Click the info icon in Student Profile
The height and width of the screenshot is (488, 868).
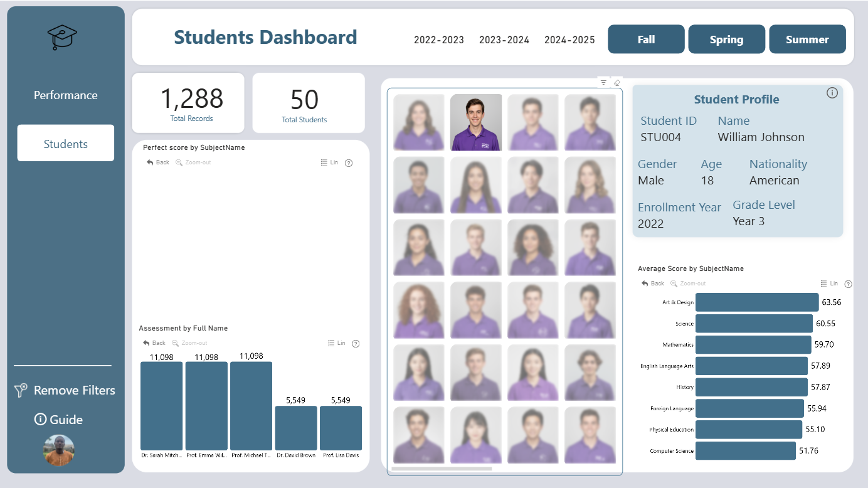pyautogui.click(x=832, y=93)
